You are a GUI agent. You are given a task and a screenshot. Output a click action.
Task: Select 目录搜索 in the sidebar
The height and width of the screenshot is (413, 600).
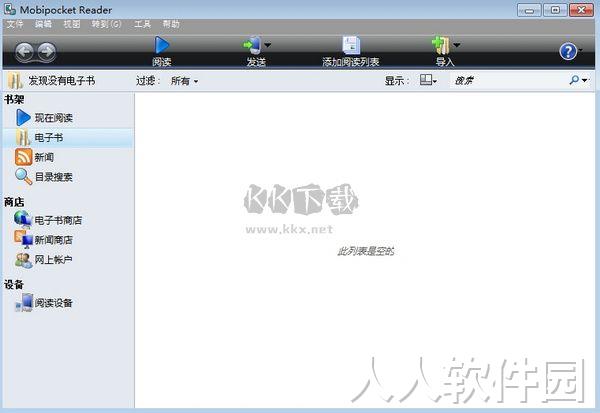click(x=44, y=177)
